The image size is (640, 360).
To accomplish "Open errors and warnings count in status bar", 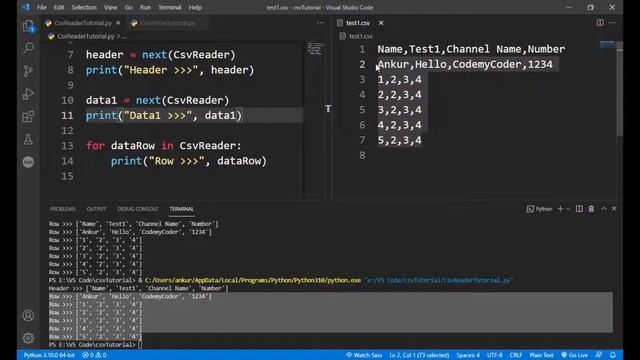I will coord(94,355).
